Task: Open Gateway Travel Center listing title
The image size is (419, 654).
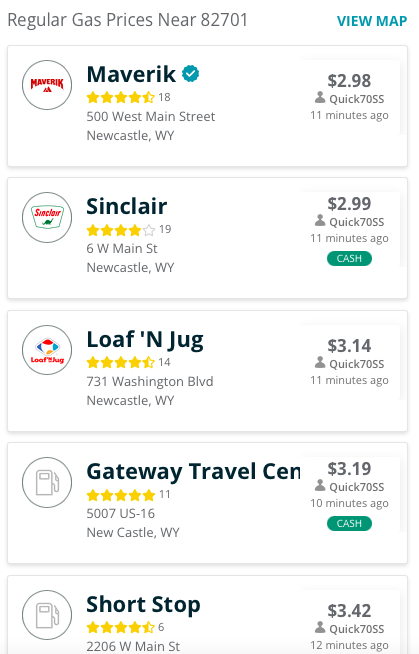Action: (x=193, y=472)
